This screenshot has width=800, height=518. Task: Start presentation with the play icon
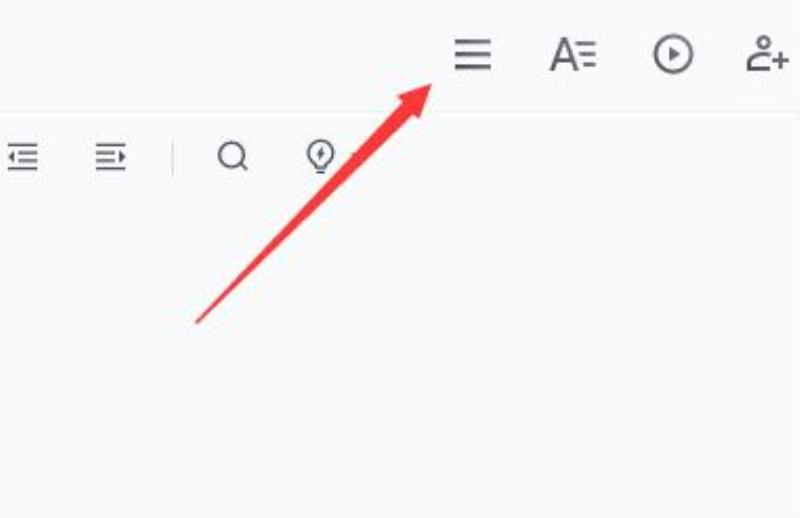[x=673, y=54]
